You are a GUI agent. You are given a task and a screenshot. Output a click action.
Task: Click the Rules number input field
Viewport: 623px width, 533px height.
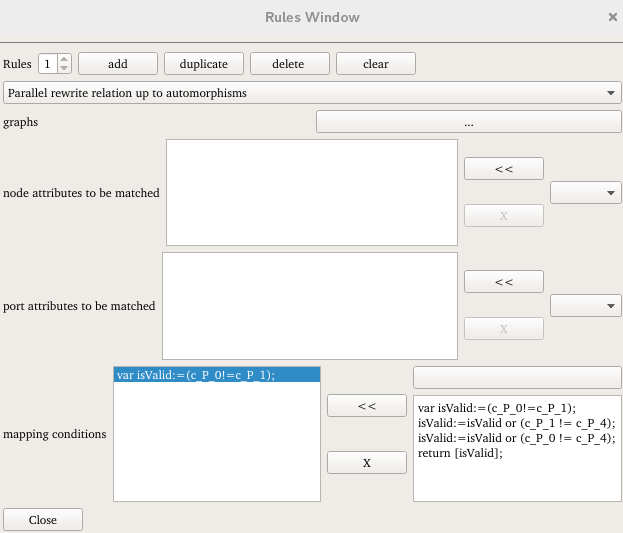pyautogui.click(x=47, y=64)
